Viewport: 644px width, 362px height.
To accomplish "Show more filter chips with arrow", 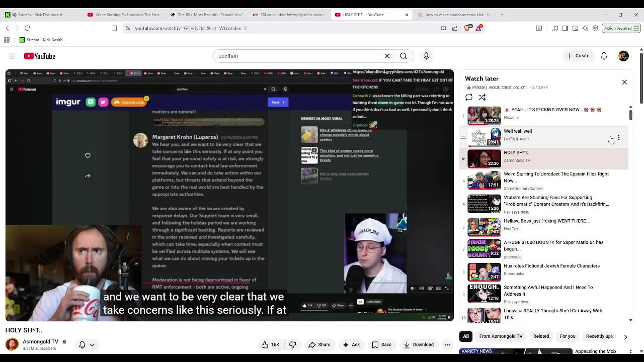I will pos(625,337).
